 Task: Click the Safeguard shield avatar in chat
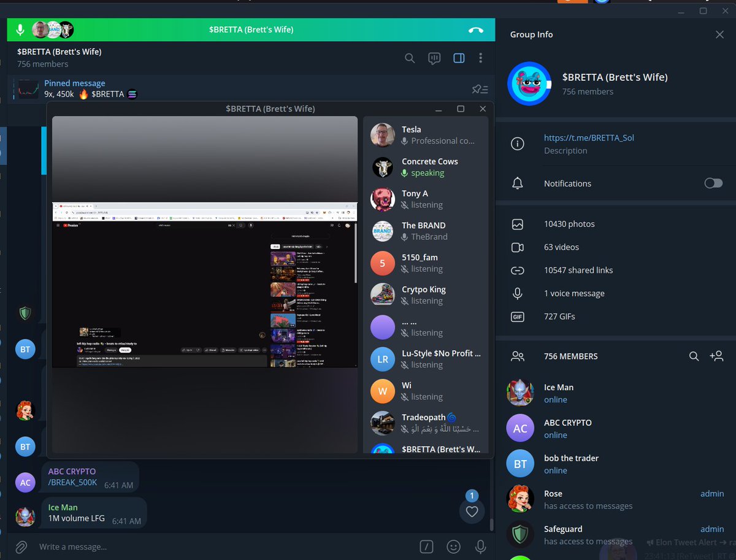click(x=25, y=314)
